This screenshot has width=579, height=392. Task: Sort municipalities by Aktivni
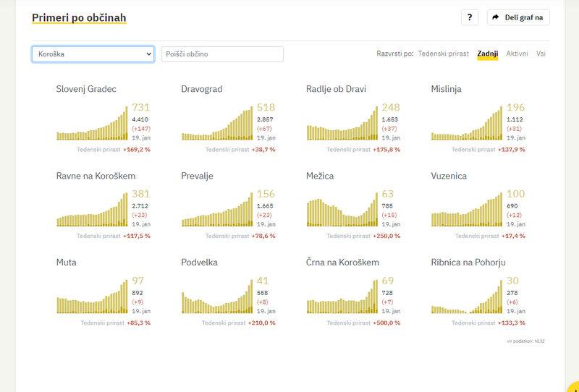point(517,54)
